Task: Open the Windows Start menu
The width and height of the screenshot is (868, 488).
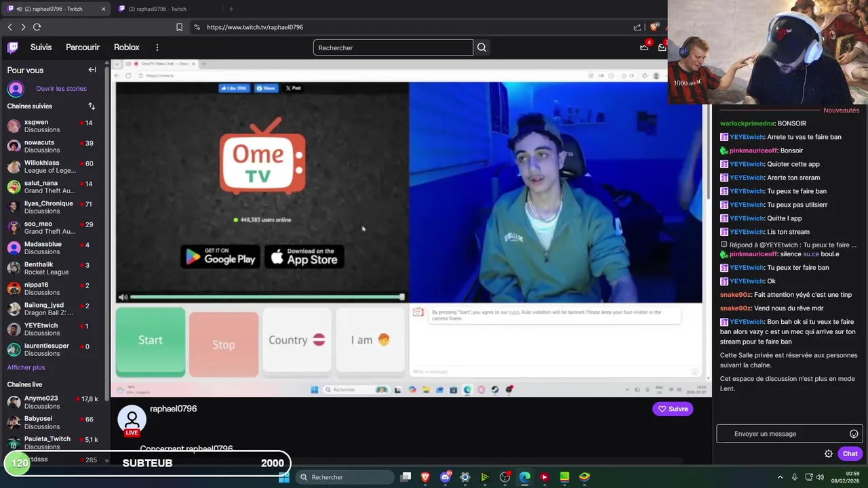Action: [x=284, y=477]
